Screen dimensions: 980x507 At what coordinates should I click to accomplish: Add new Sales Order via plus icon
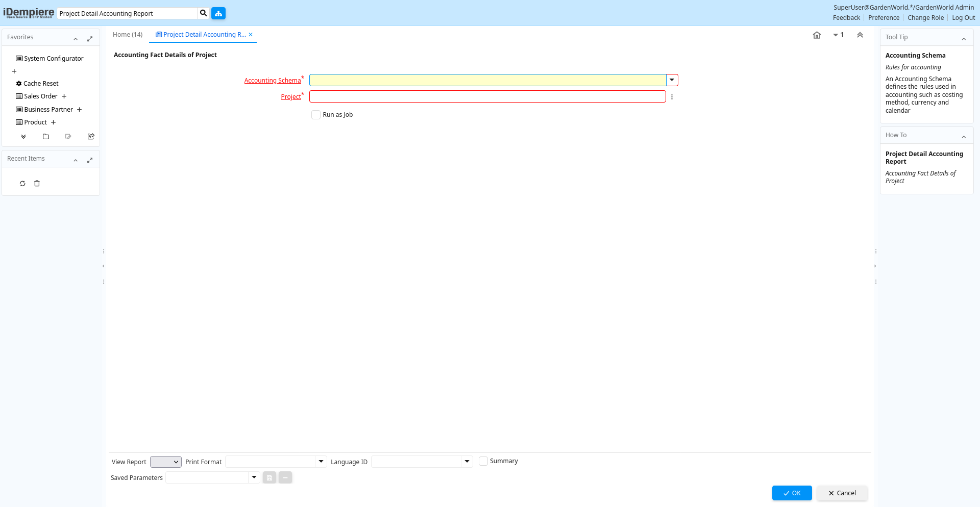click(64, 96)
